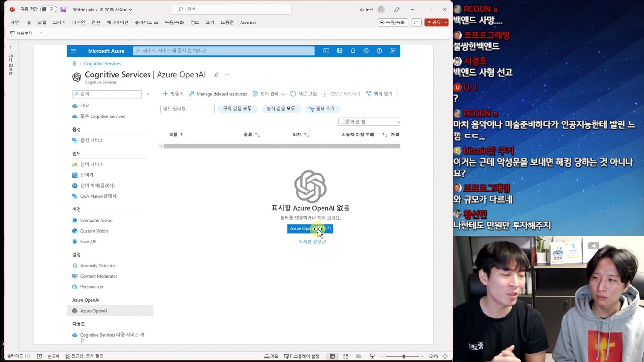Select Computer Vision in sidebar
The height and width of the screenshot is (362, 644).
point(96,220)
